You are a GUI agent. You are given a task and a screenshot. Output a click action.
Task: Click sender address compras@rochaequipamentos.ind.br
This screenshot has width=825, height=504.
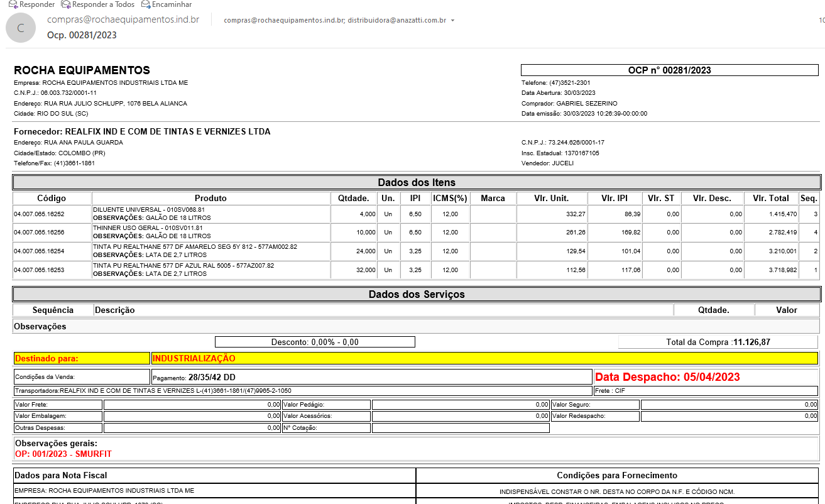click(x=123, y=19)
